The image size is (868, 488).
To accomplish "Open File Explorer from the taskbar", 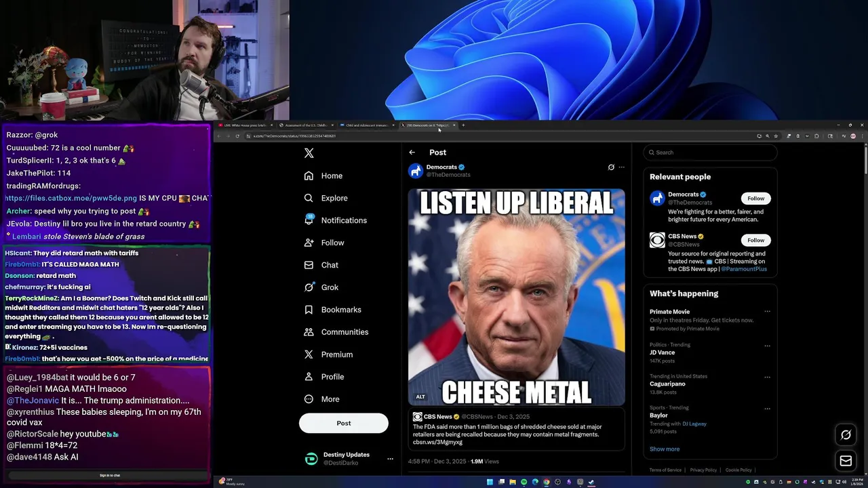I will point(513,482).
